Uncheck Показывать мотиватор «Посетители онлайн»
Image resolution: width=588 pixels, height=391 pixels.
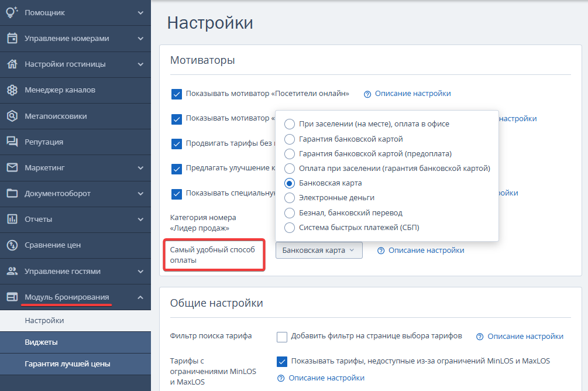(x=177, y=94)
